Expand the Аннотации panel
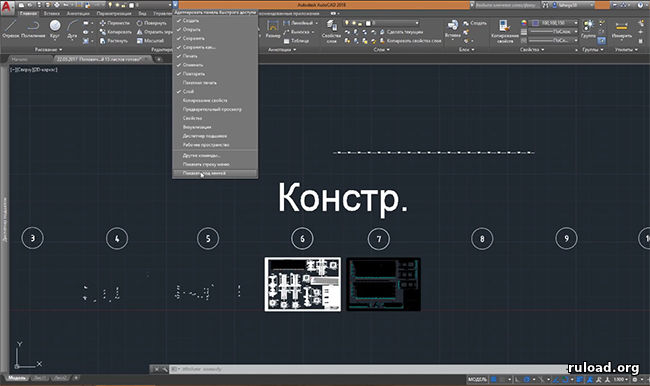Image resolution: width=650 pixels, height=386 pixels. point(282,50)
